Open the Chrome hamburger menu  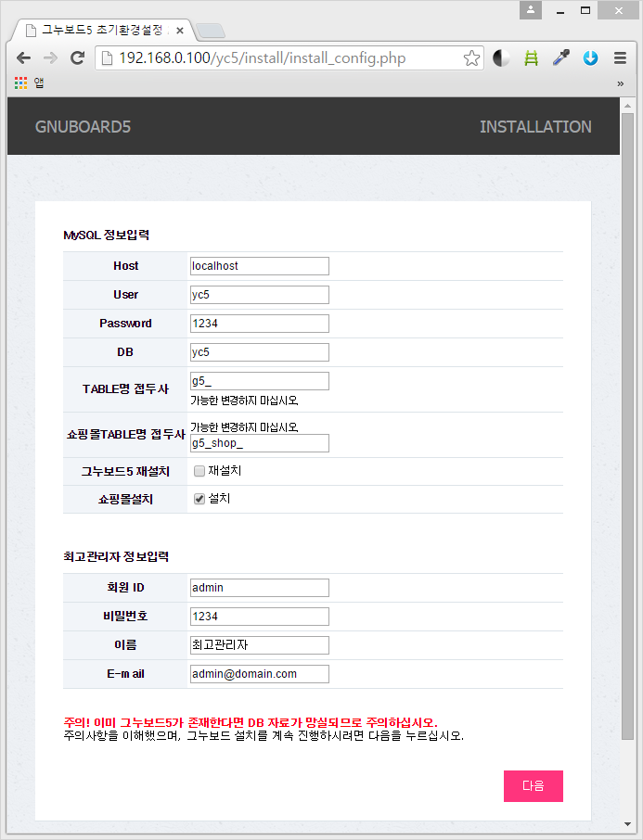[x=620, y=57]
